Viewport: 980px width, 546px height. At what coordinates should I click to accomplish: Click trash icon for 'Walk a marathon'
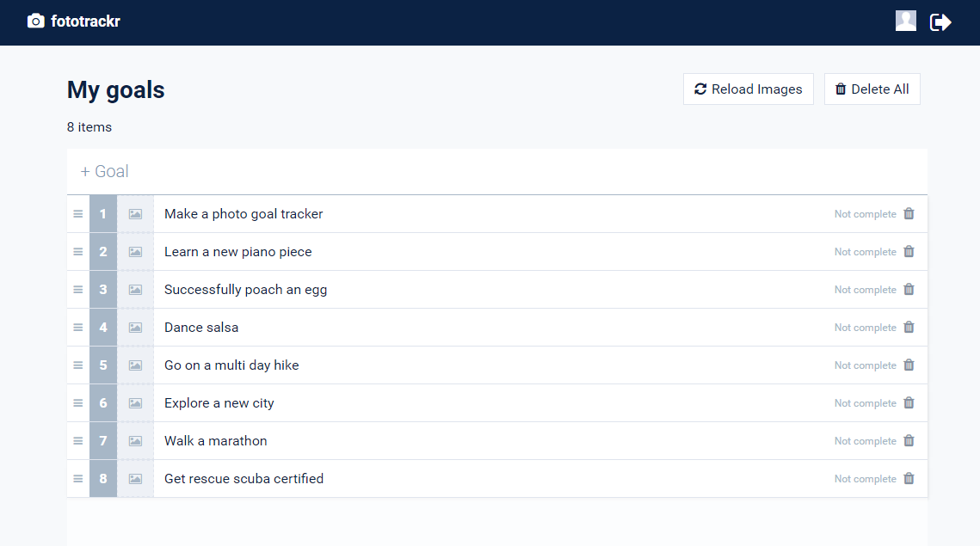pos(909,441)
